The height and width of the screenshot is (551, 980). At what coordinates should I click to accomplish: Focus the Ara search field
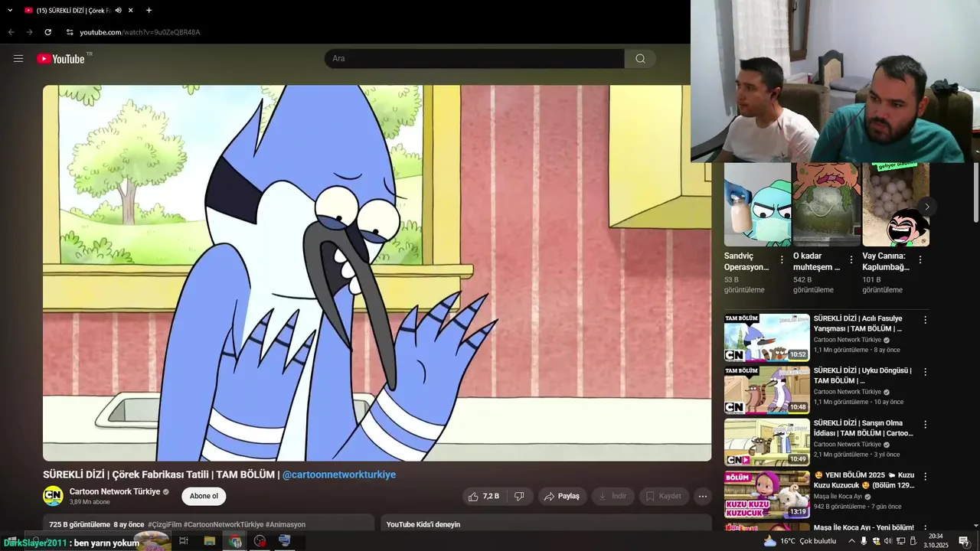pos(475,59)
